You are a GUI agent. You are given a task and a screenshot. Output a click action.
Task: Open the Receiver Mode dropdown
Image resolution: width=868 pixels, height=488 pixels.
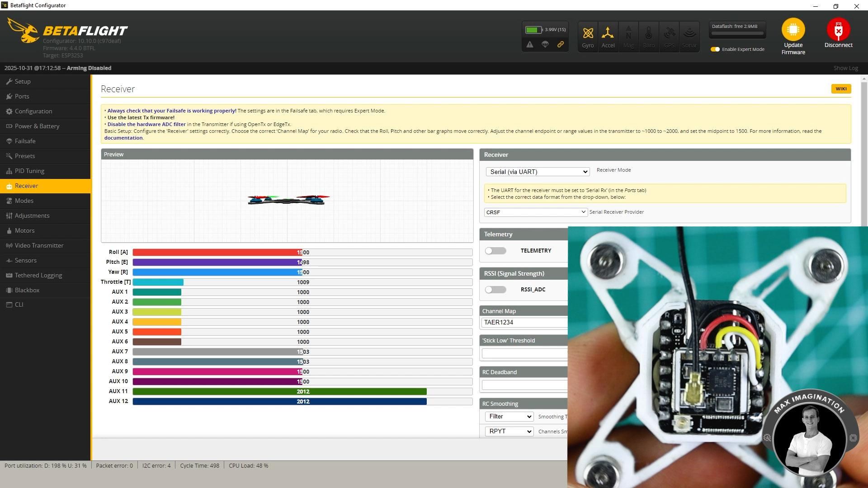coord(538,172)
